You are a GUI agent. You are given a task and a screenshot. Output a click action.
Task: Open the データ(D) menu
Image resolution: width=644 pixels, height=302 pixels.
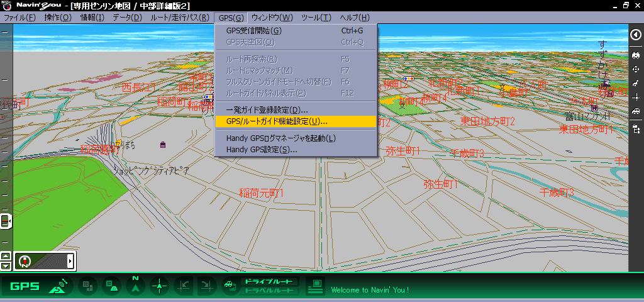click(127, 18)
